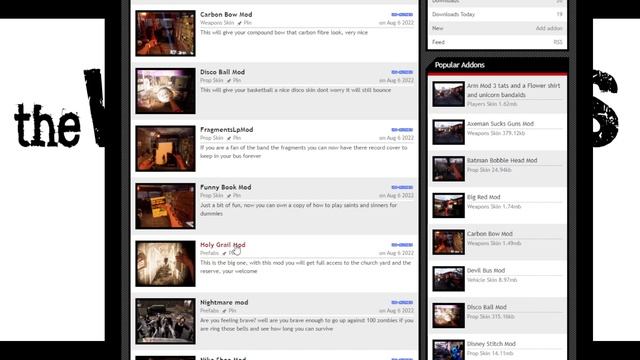The width and height of the screenshot is (640, 360).
Task: Click the blue badge on Funny Book Mod row
Action: pos(402,187)
